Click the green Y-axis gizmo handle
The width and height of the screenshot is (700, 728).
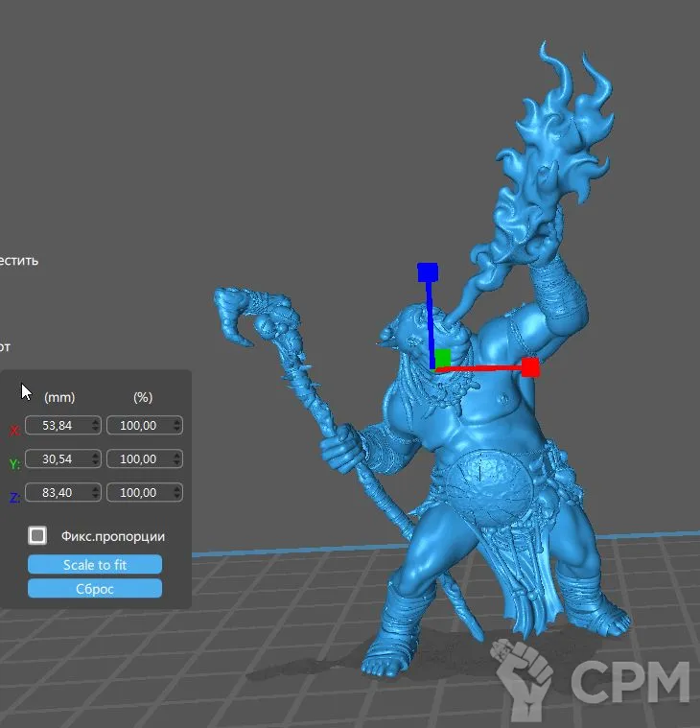tap(442, 359)
